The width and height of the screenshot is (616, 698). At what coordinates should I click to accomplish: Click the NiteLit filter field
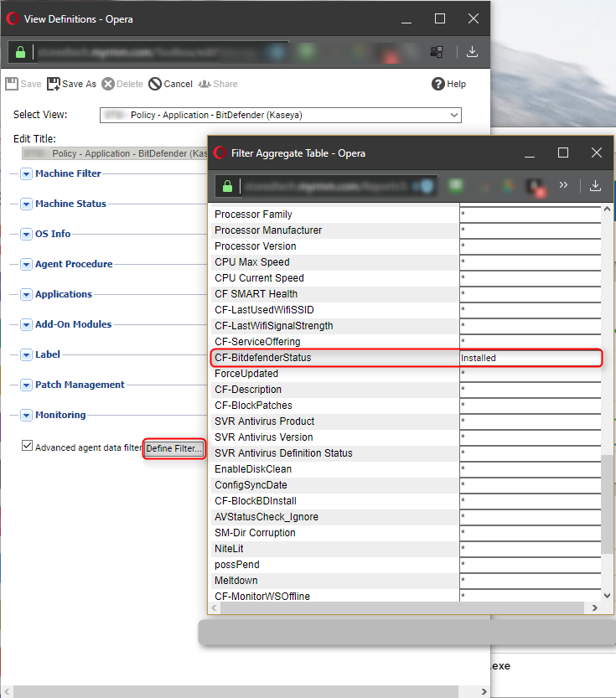531,549
